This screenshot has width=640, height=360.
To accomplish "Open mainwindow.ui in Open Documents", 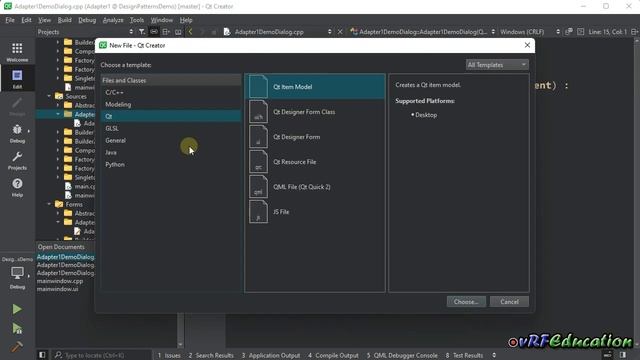I will coord(58,289).
